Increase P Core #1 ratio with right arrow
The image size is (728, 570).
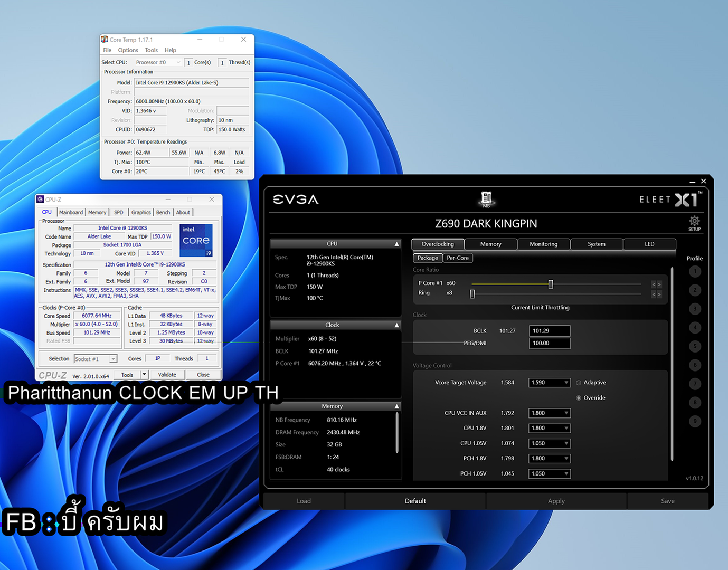tap(659, 284)
